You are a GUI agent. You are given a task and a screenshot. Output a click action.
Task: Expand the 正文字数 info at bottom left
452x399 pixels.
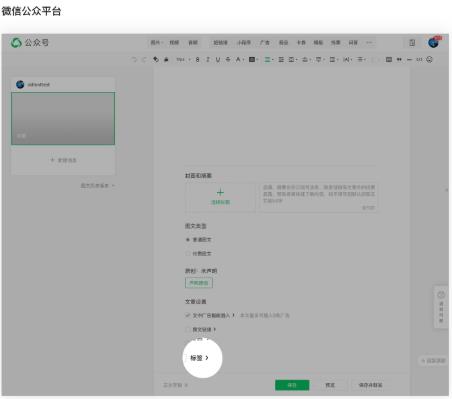(x=175, y=385)
